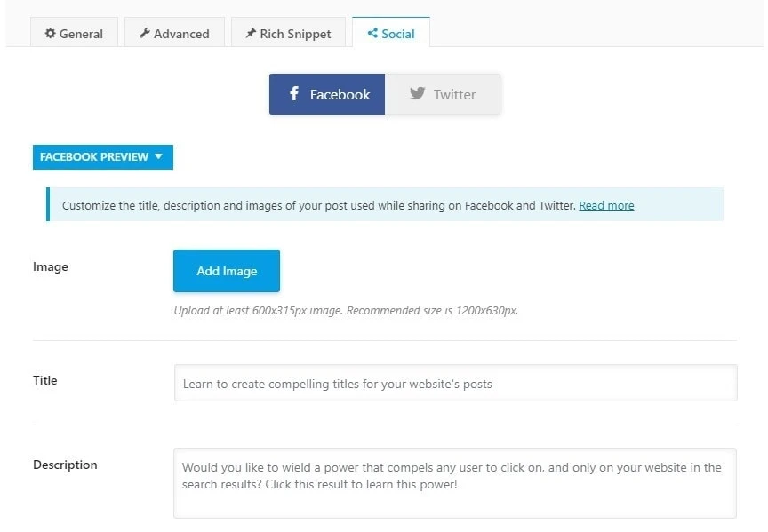The height and width of the screenshot is (532, 768).
Task: Click the gear icon on General tab
Action: [x=50, y=33]
